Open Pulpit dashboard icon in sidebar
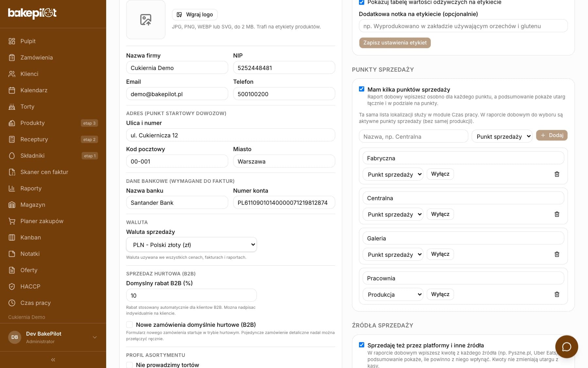This screenshot has width=588, height=368. click(x=12, y=41)
